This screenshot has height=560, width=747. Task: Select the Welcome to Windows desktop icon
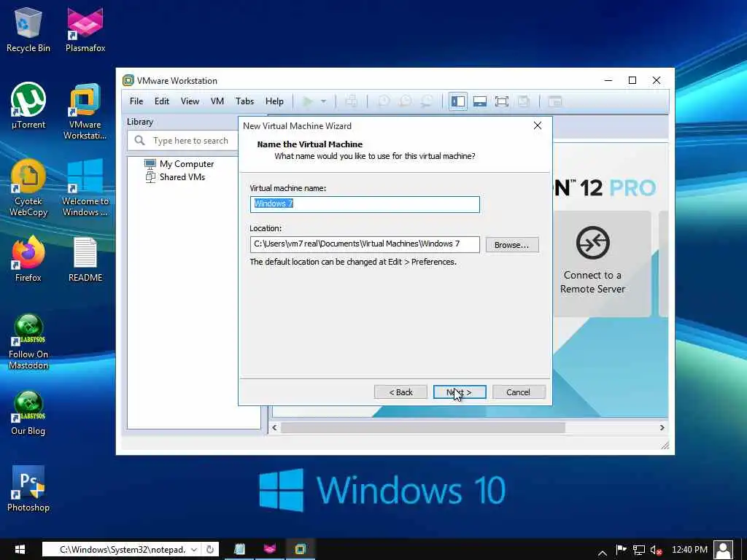pyautogui.click(x=85, y=187)
